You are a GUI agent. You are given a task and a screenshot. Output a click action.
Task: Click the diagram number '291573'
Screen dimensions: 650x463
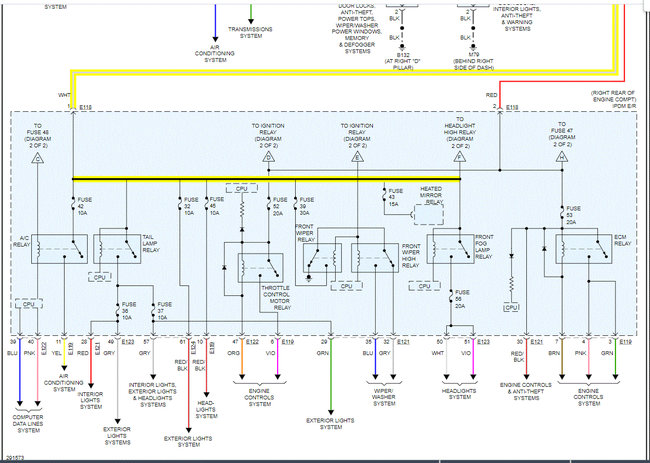coord(15,458)
